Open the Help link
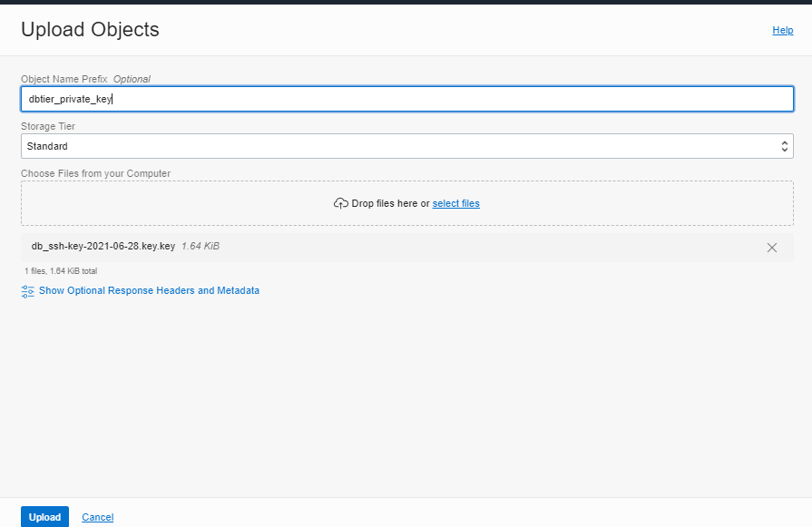The image size is (812, 527). click(x=782, y=30)
